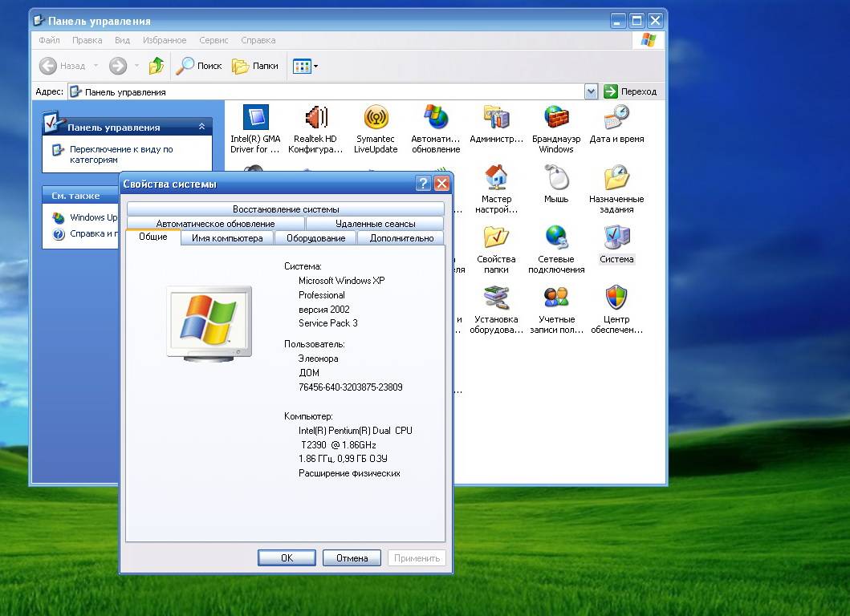Open Назначенные задания icon
850x616 pixels.
tap(617, 189)
